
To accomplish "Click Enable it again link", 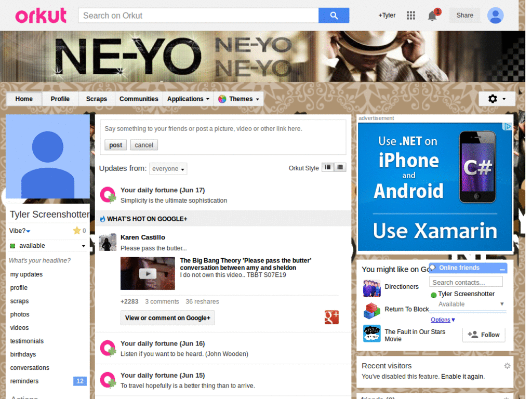I will (x=463, y=376).
